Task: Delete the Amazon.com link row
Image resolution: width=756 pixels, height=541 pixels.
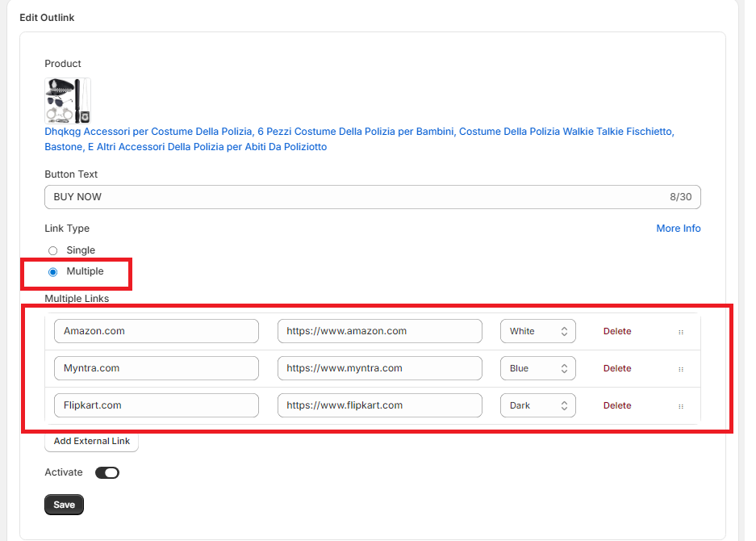Action: (617, 331)
